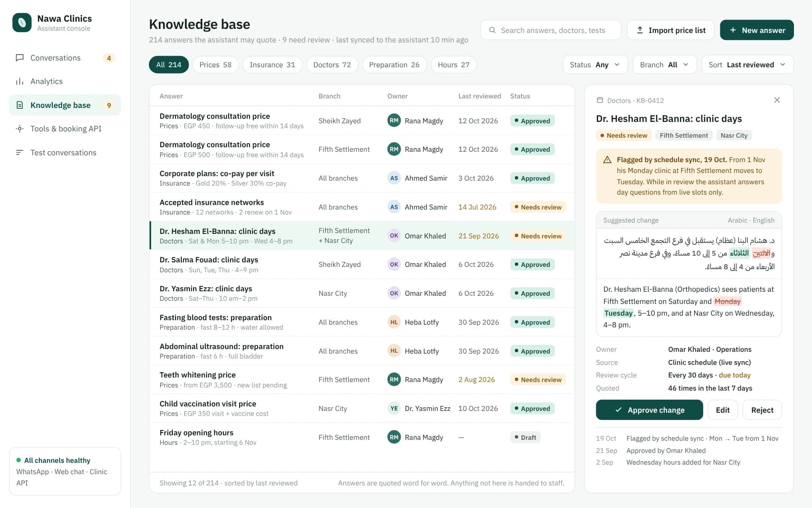Focus the Search answers, doctors, tests field
This screenshot has height=508, width=812.
pos(551,30)
